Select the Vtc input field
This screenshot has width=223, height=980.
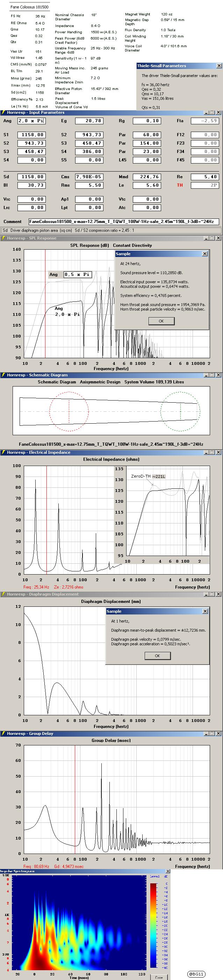point(147,199)
